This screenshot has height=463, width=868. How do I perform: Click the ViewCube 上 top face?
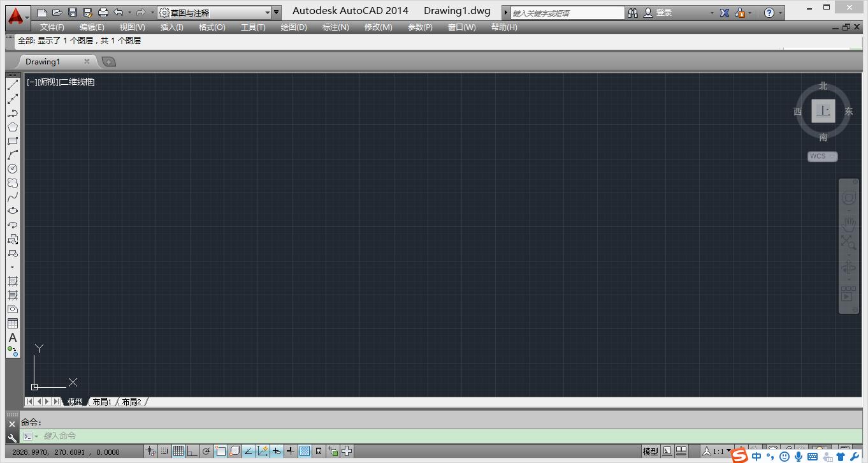[x=823, y=111]
